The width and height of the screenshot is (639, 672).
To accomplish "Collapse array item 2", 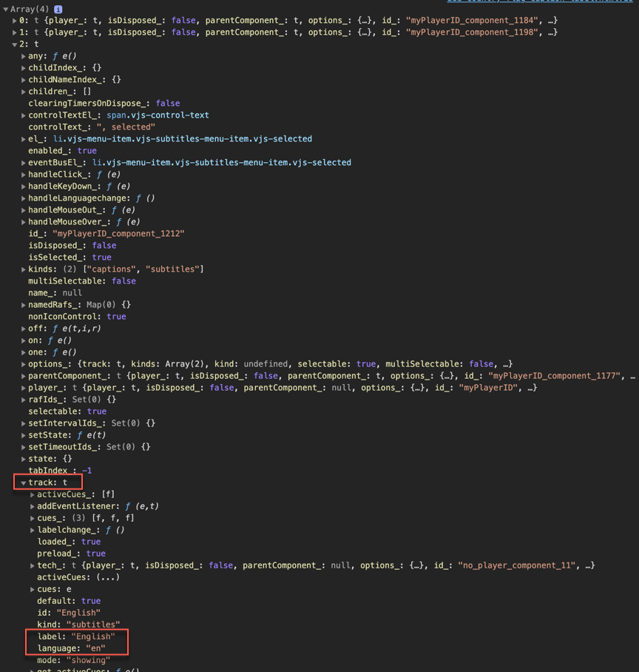I will (15, 44).
